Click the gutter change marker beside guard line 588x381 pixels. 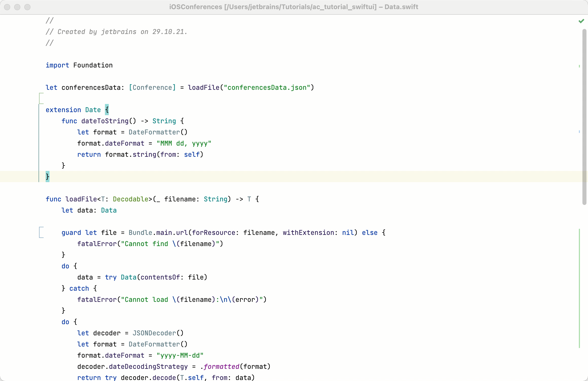click(x=41, y=232)
